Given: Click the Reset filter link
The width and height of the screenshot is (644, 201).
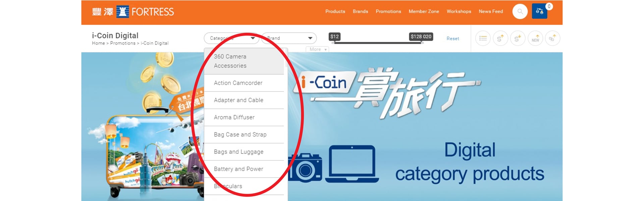Looking at the screenshot, I should (x=453, y=39).
